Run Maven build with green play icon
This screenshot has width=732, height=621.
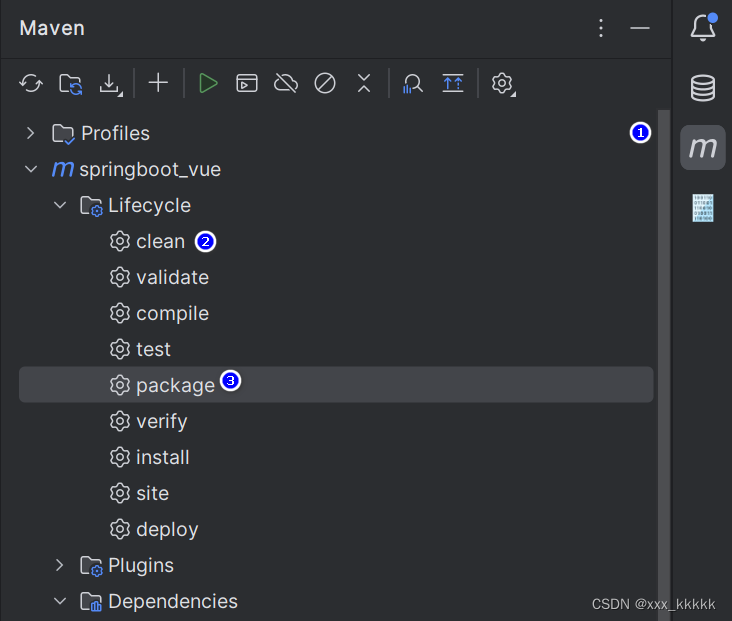208,83
